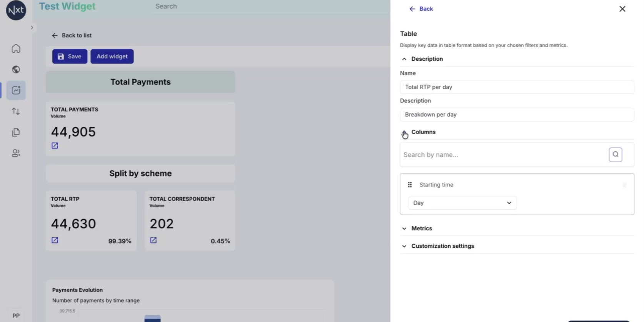Click the 44,905 total payments value
The height and width of the screenshot is (322, 644).
point(73,132)
